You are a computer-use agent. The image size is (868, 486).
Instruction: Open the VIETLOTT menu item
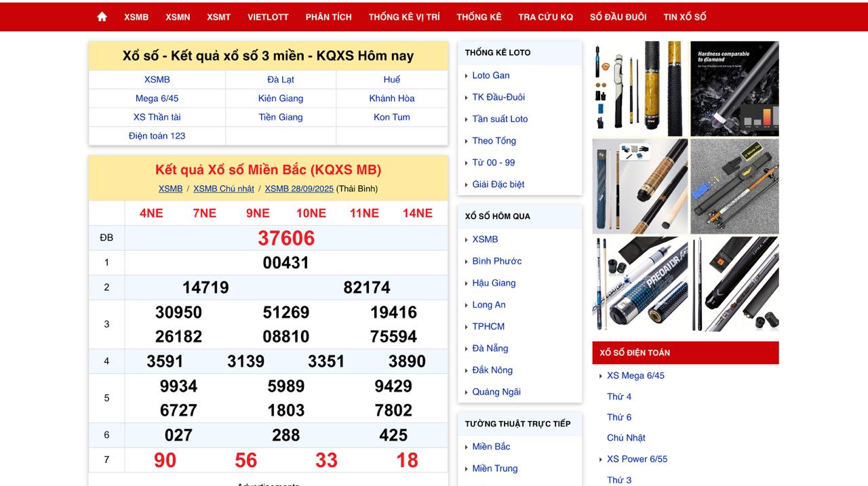click(x=268, y=17)
